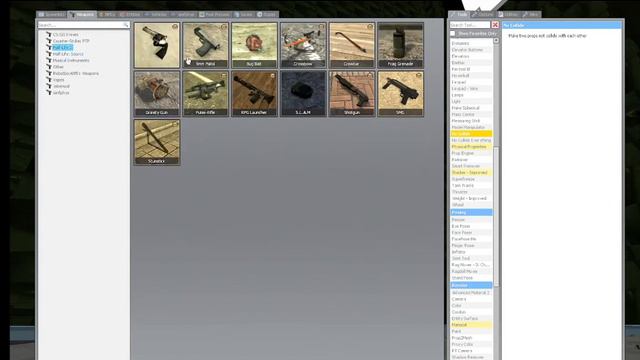Select the Lamps tool
This screenshot has width=640, height=360.
471,95
